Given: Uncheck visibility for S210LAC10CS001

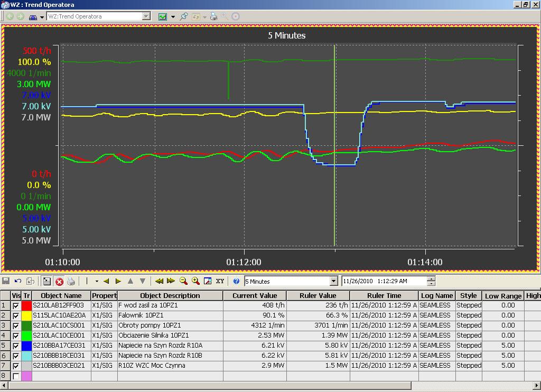Looking at the screenshot, I should coord(16,326).
